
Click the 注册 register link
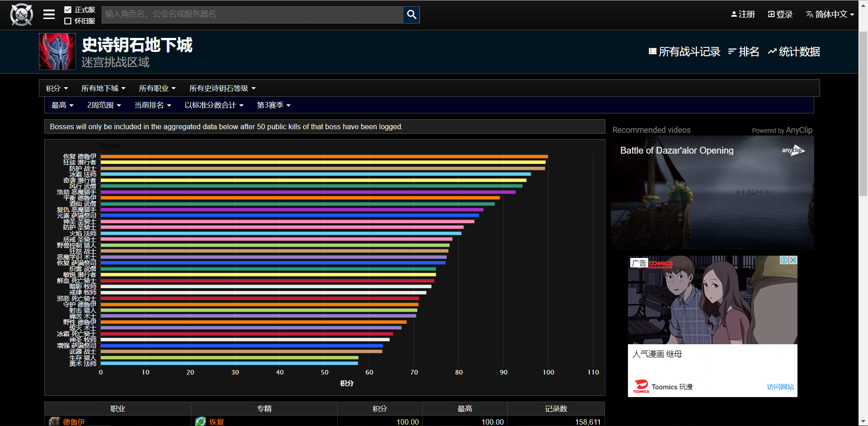(x=743, y=14)
